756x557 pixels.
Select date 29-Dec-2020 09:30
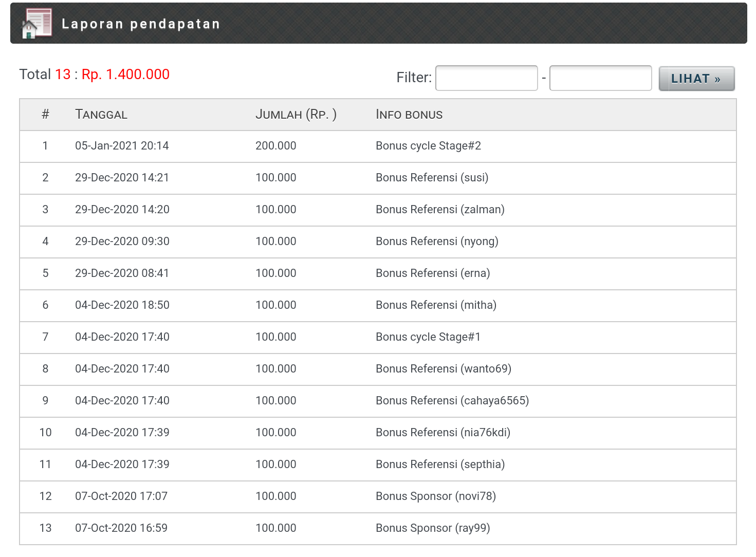click(x=122, y=242)
